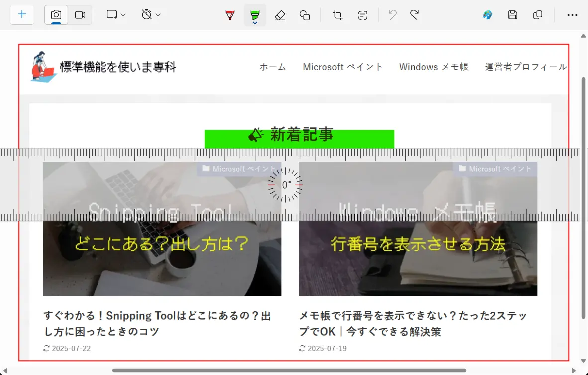Viewport: 588px width, 375px height.
Task: Click the 標準機能を使いま専科 site title
Action: point(118,67)
